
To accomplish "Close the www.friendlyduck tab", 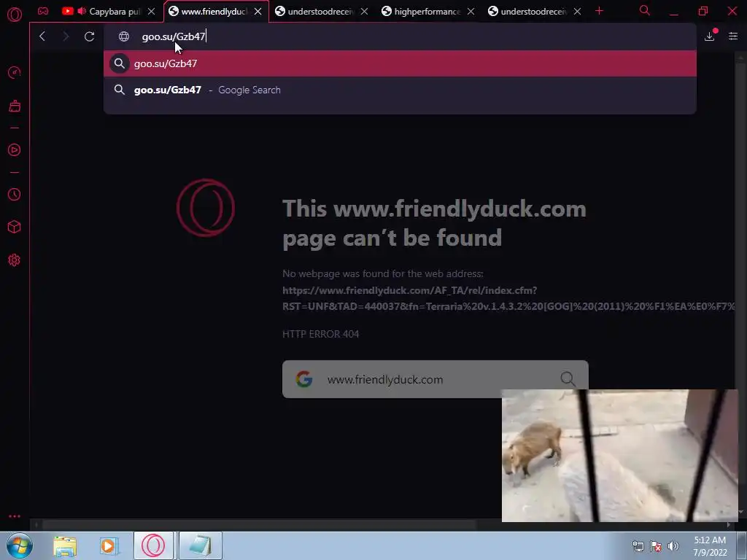I will (258, 12).
